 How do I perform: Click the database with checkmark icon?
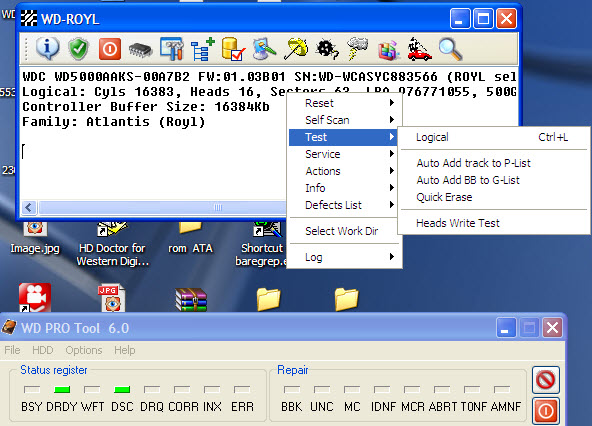pos(233,49)
